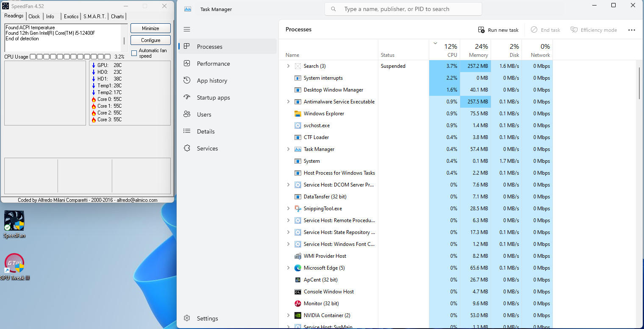Select the CTF Loader process

tap(416, 137)
